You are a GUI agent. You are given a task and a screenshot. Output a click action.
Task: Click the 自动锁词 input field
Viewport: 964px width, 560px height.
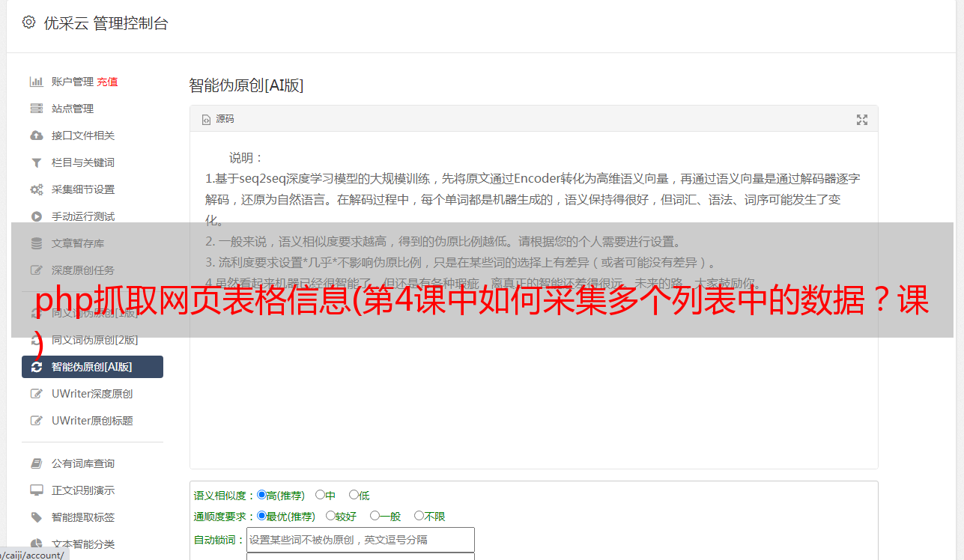tap(360, 540)
